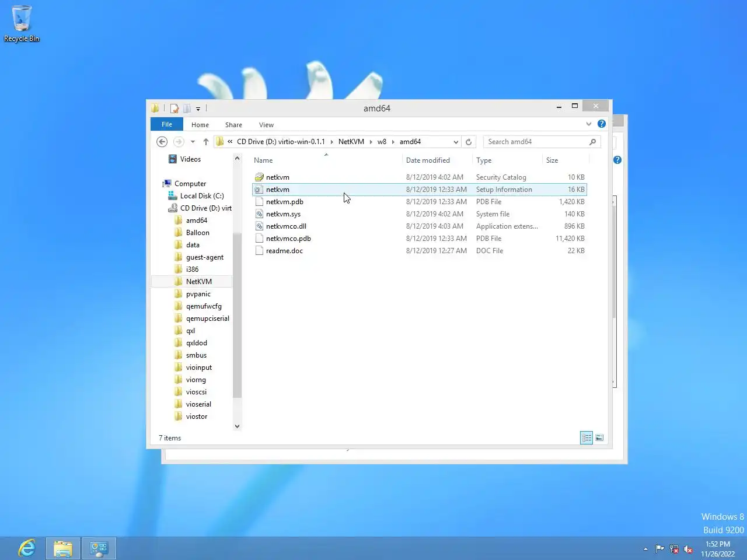Sort by Size column header

pyautogui.click(x=566, y=160)
